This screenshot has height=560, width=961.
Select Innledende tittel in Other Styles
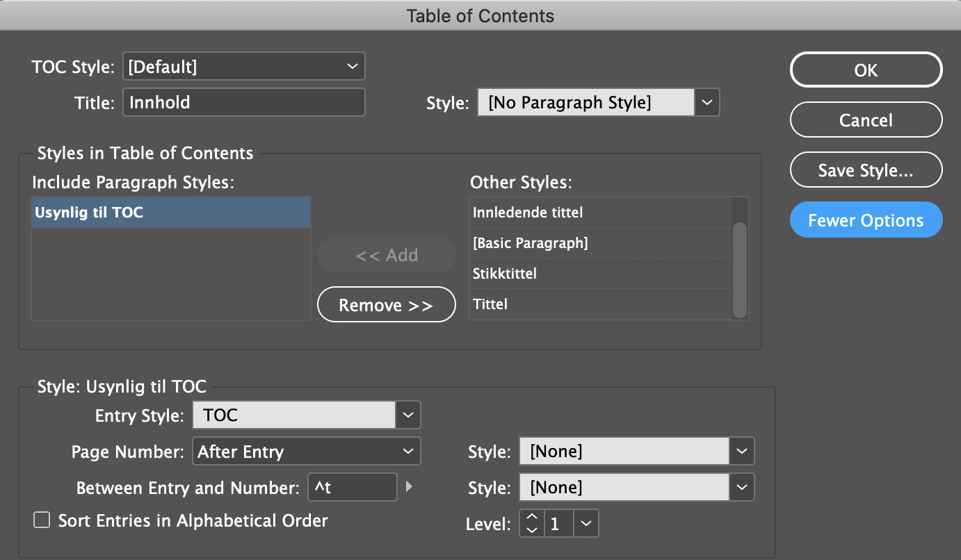click(x=601, y=213)
